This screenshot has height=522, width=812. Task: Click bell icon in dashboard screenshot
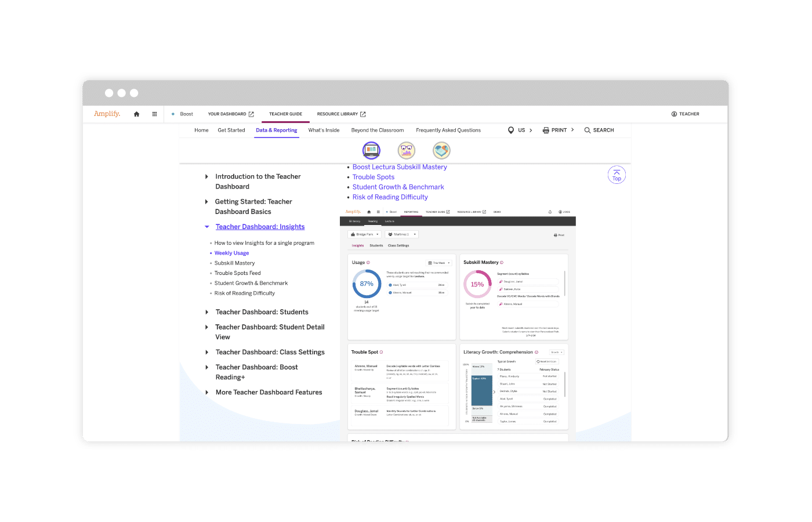pos(550,212)
